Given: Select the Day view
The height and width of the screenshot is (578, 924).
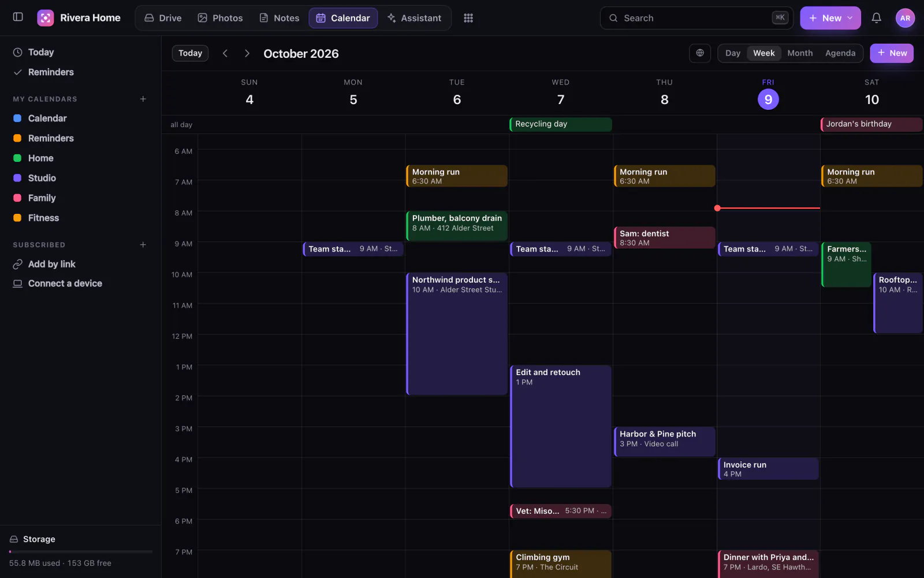Looking at the screenshot, I should pos(733,53).
